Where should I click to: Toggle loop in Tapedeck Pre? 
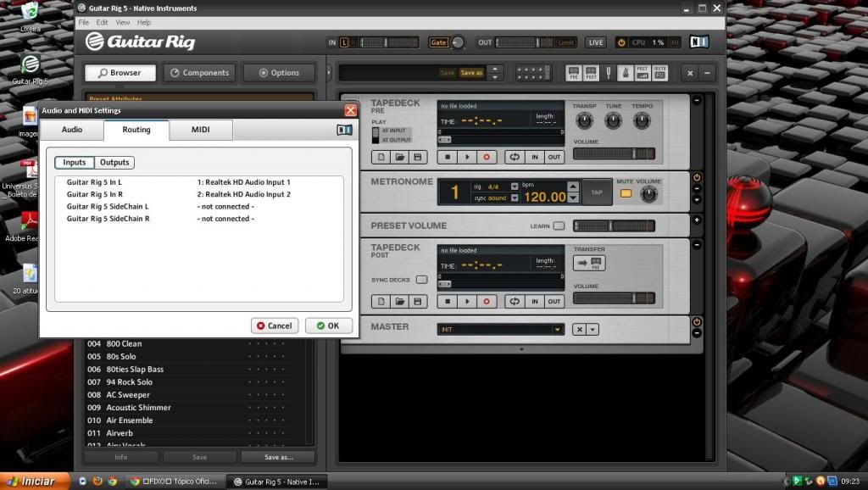(x=515, y=157)
